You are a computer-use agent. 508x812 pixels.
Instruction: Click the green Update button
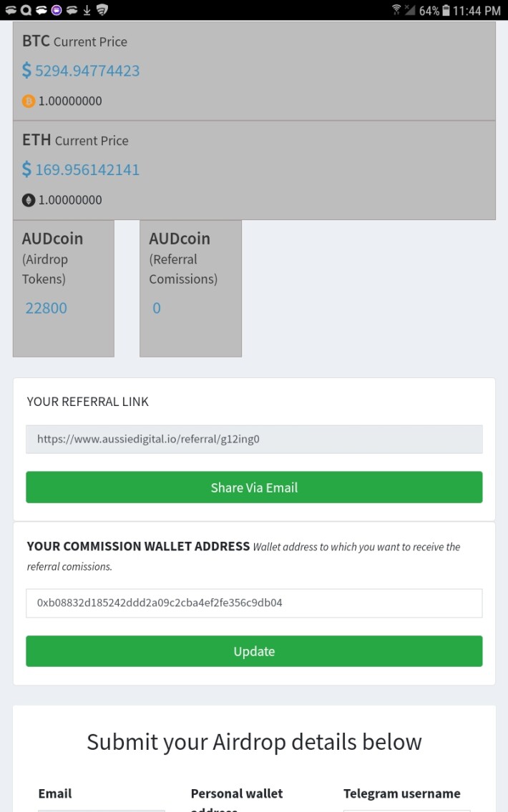254,651
